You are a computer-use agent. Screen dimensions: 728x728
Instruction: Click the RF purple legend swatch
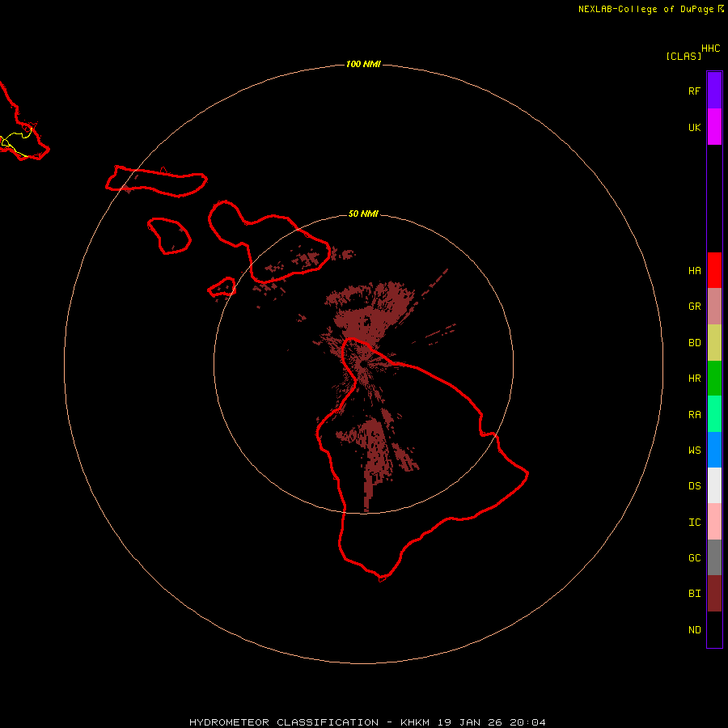pos(714,91)
